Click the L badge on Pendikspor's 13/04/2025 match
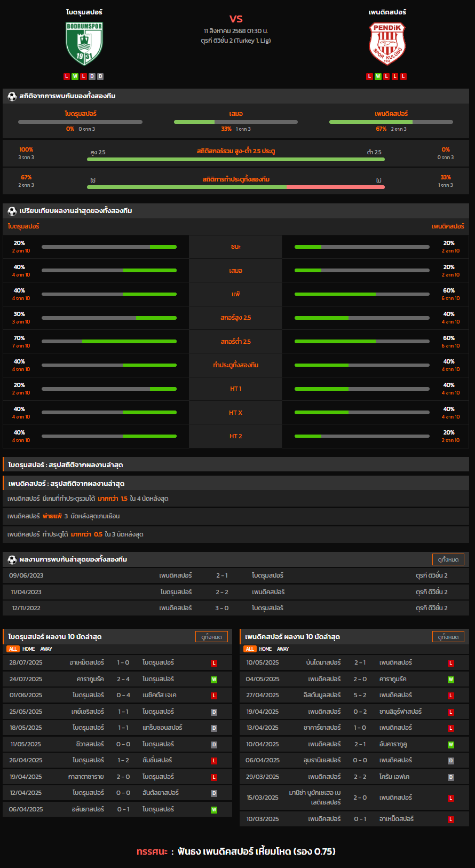The height and width of the screenshot is (868, 475). pyautogui.click(x=451, y=728)
